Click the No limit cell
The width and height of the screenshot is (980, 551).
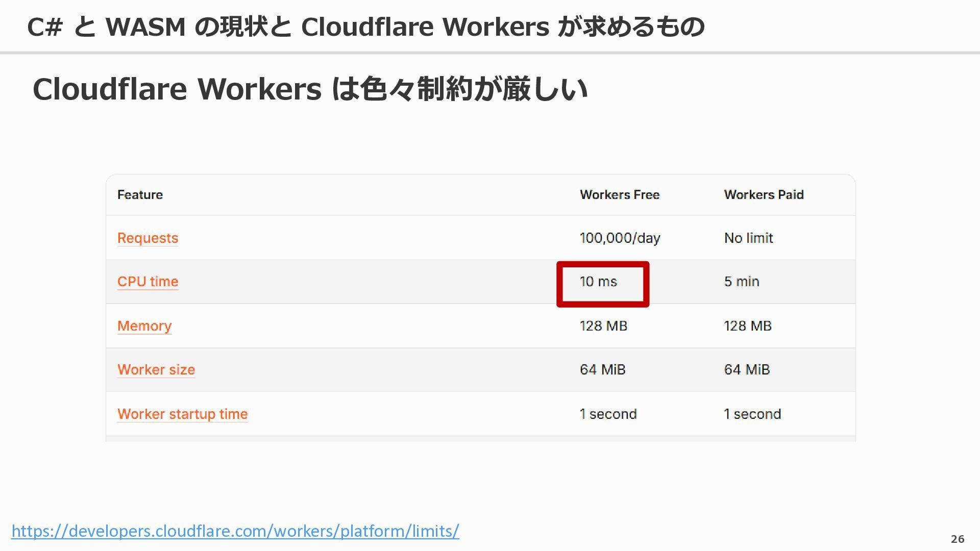(748, 238)
